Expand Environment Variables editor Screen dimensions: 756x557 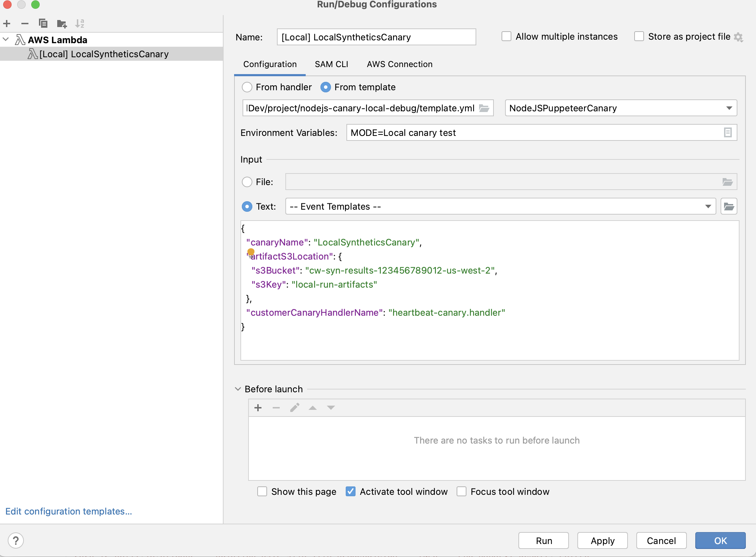click(x=728, y=132)
